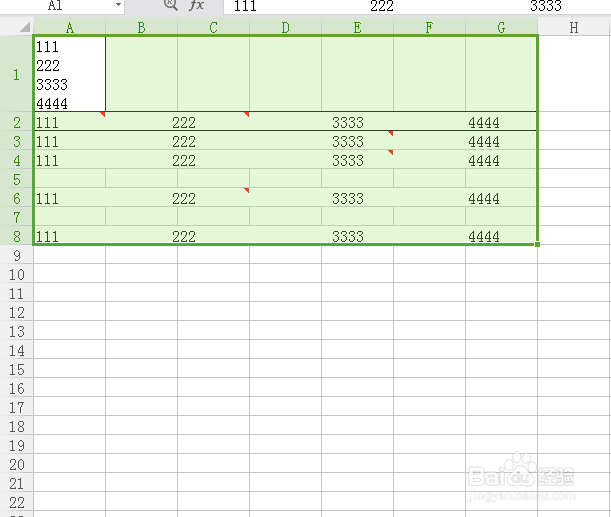This screenshot has height=517, width=611.
Task: Click 111 in row 6
Action: 47,199
